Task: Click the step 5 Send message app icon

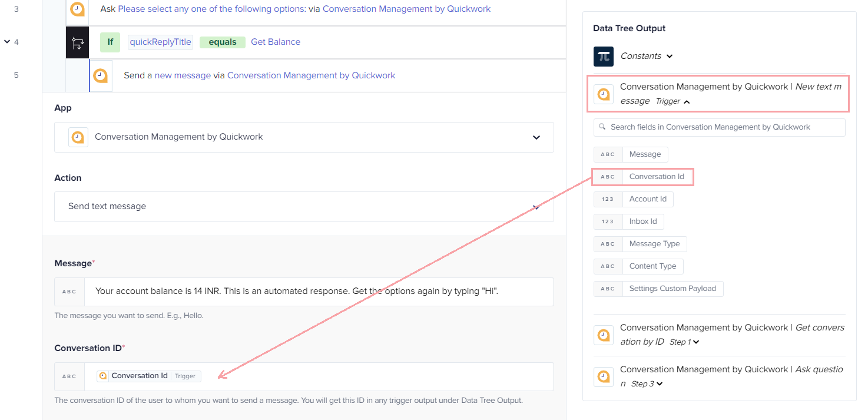Action: (101, 75)
